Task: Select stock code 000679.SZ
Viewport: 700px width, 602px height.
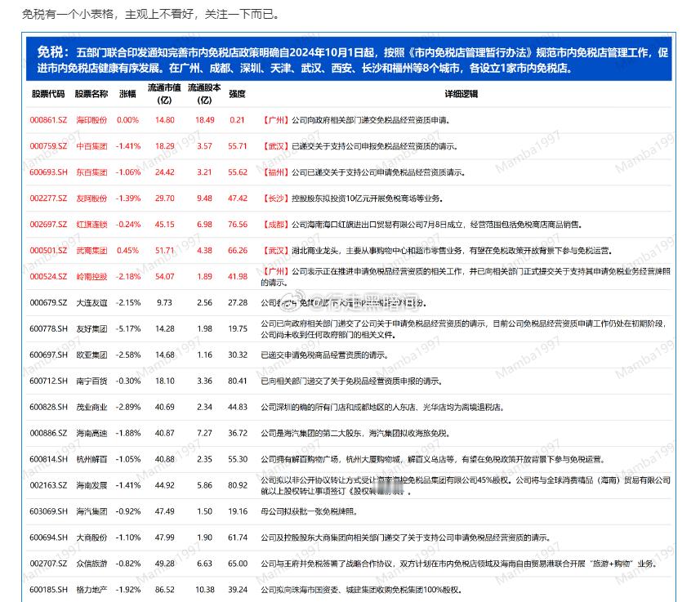Action: [48, 303]
